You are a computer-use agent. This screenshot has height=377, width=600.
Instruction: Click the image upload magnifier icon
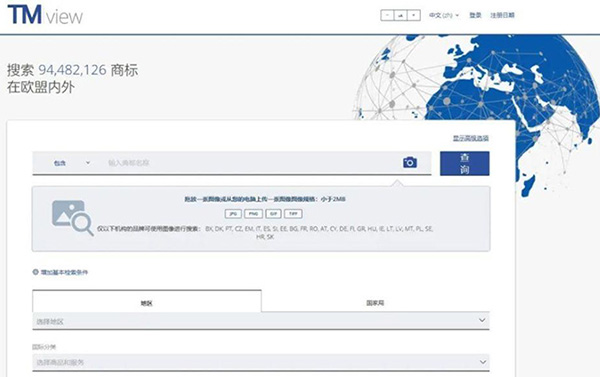pos(72,217)
